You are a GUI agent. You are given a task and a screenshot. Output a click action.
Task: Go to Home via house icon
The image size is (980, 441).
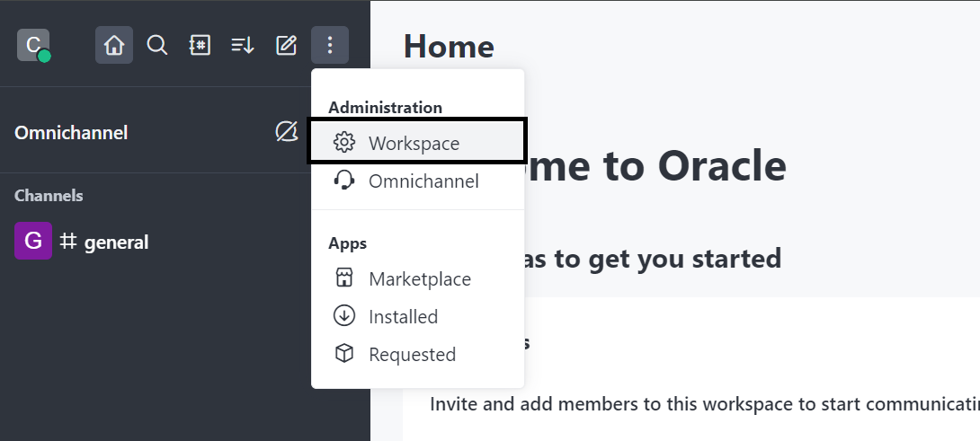(x=114, y=45)
